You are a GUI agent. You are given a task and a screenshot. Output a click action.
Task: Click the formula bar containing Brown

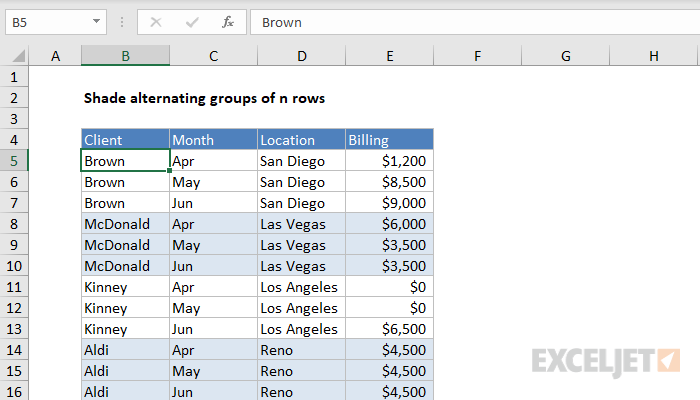point(475,22)
